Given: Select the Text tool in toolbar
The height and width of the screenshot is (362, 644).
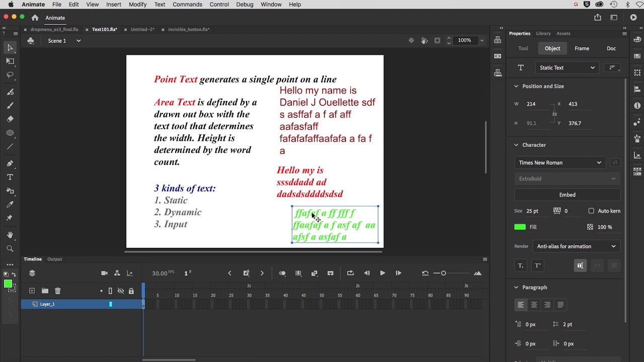Looking at the screenshot, I should click(10, 177).
